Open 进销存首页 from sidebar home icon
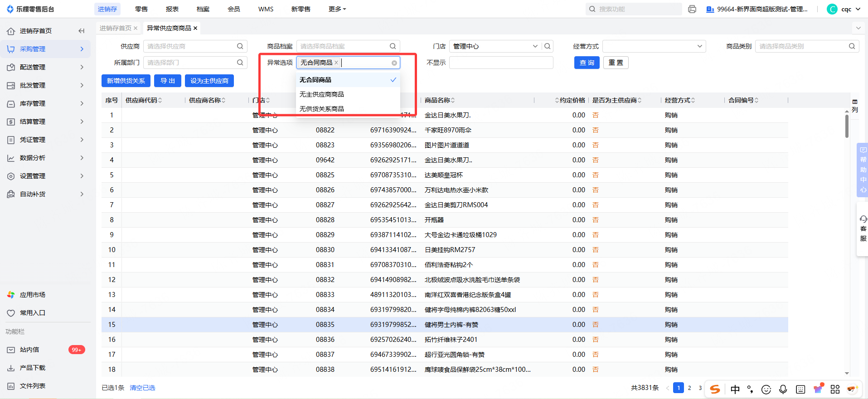The image size is (868, 399). point(11,31)
